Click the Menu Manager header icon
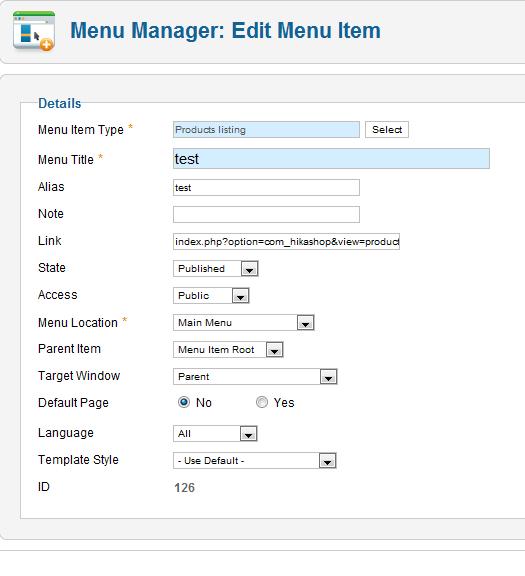The height and width of the screenshot is (576, 525). tap(33, 31)
